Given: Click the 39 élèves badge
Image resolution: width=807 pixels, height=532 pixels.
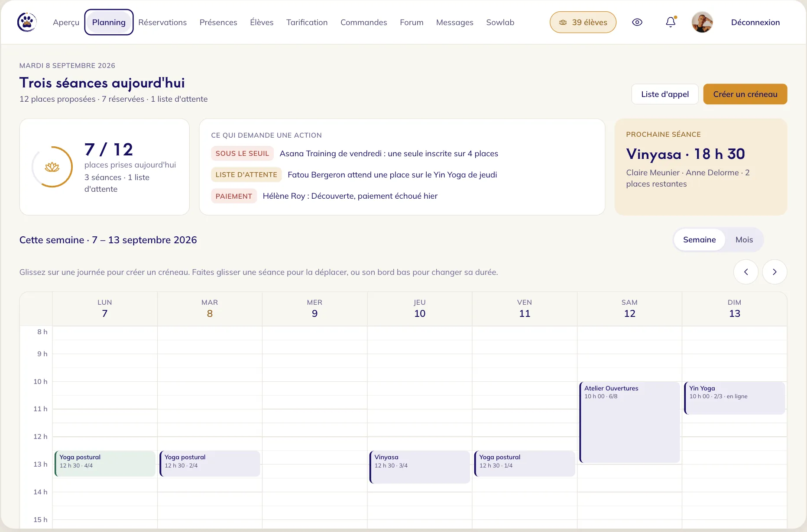Looking at the screenshot, I should coord(583,22).
